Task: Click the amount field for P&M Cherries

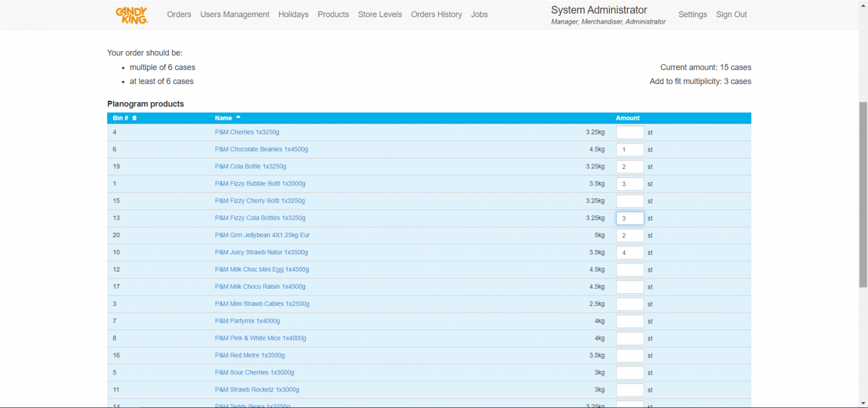Action: tap(630, 132)
